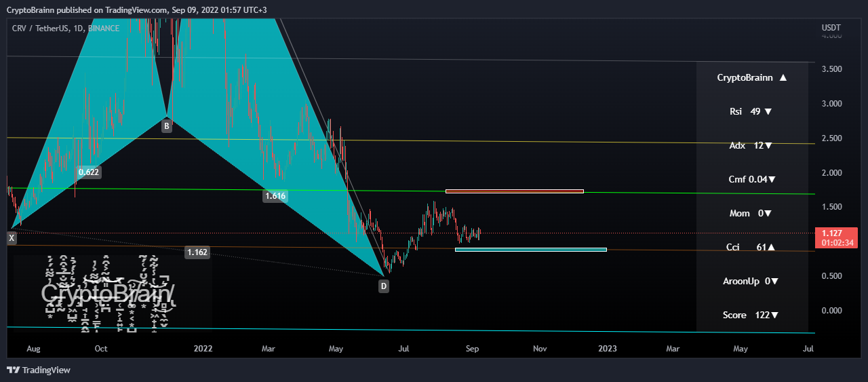
Task: Click the Adx 12 indicator row
Action: click(751, 145)
